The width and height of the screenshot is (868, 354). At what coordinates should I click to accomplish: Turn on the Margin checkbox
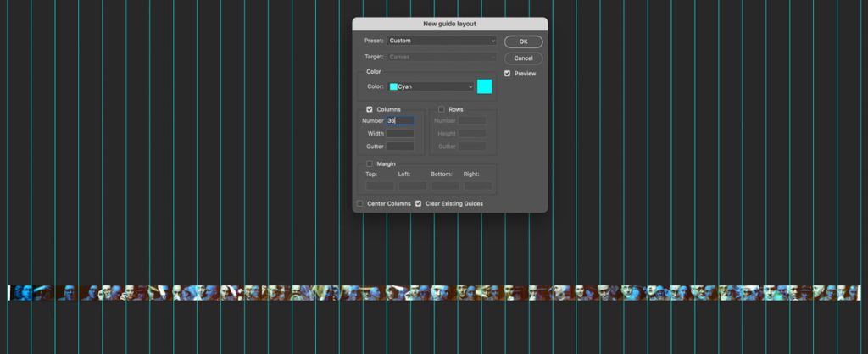370,163
